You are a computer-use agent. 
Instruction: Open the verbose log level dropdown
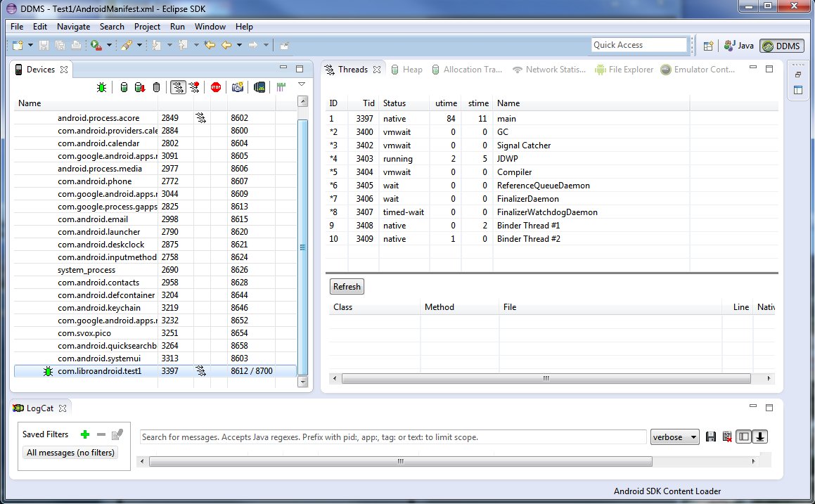(674, 437)
